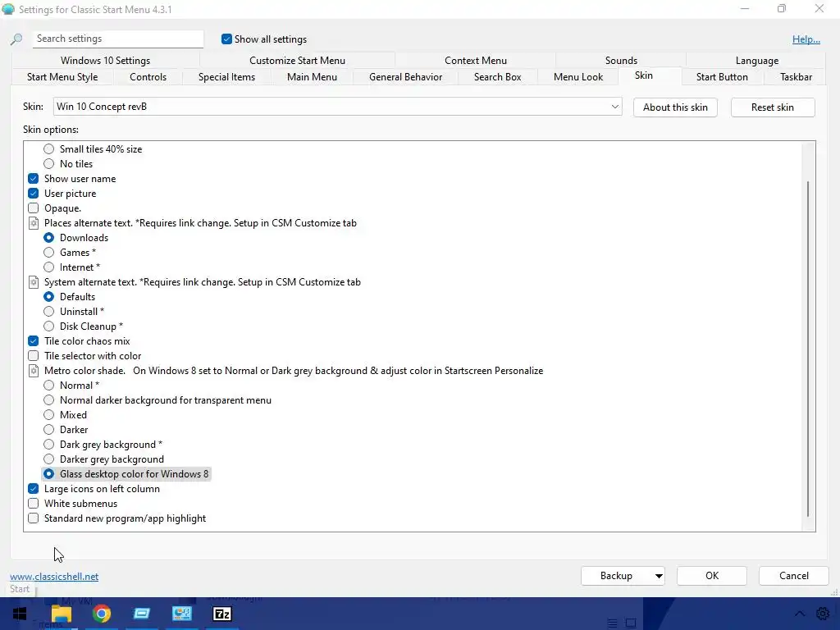This screenshot has width=840, height=630.
Task: Select Small tiles 40% size radio
Action: pyautogui.click(x=48, y=149)
